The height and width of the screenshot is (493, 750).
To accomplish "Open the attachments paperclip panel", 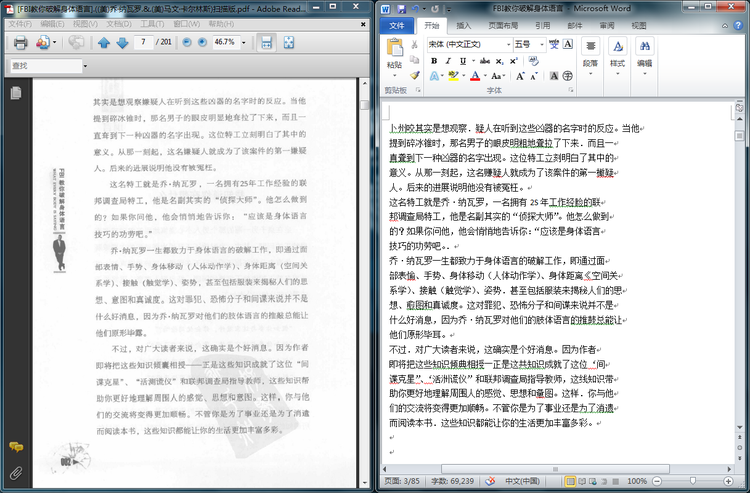I will coord(16,473).
